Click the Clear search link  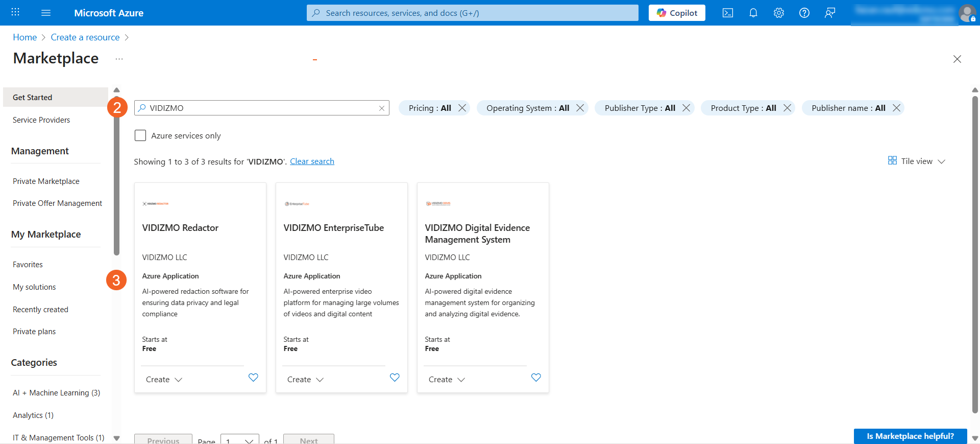pos(312,161)
